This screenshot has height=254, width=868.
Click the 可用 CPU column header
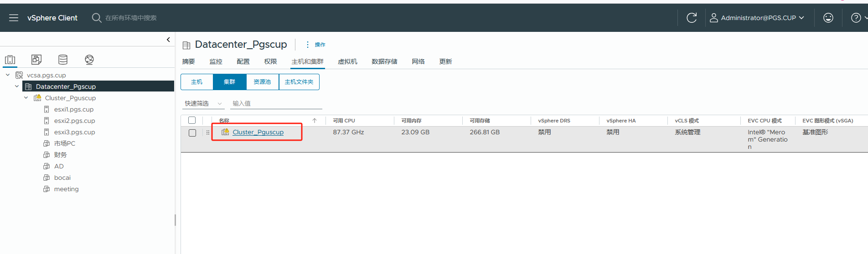click(344, 121)
